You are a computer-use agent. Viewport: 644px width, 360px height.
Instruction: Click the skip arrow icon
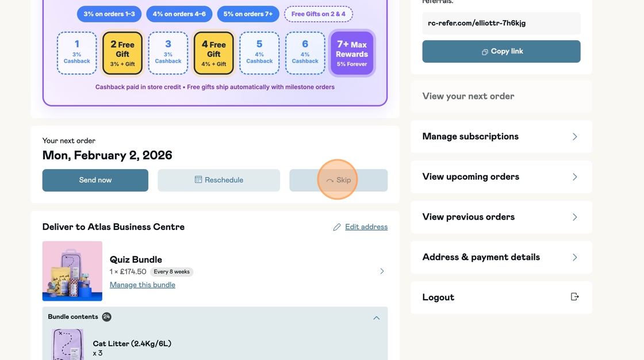coord(329,181)
